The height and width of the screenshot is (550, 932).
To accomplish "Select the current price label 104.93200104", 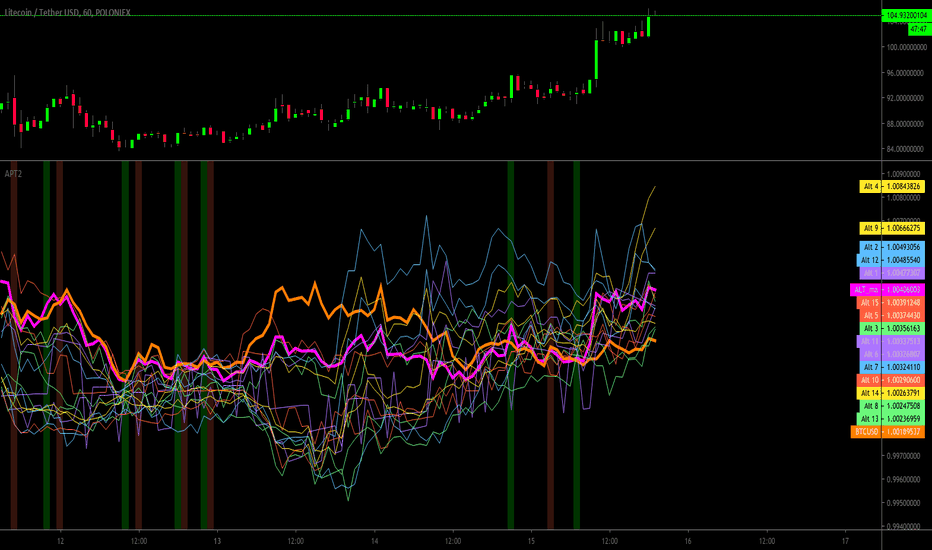I will (906, 15).
